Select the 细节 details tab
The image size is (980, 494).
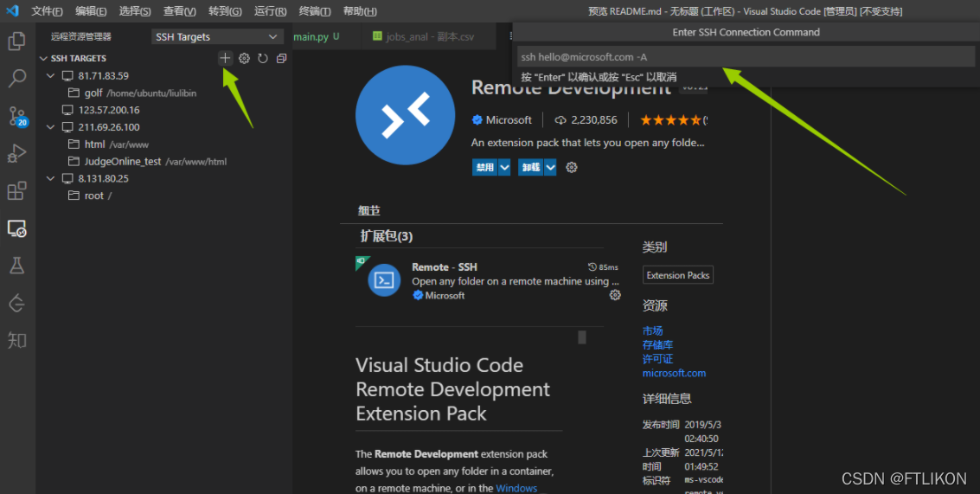click(x=368, y=211)
